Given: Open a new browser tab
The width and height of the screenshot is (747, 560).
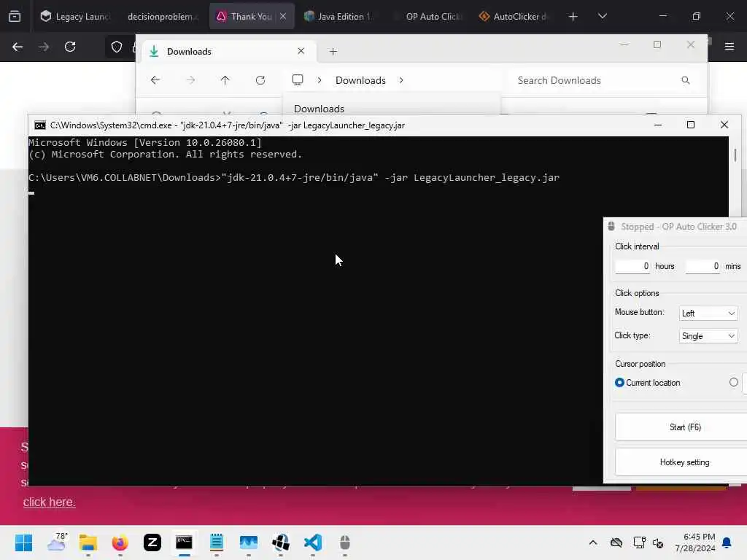Looking at the screenshot, I should (573, 17).
